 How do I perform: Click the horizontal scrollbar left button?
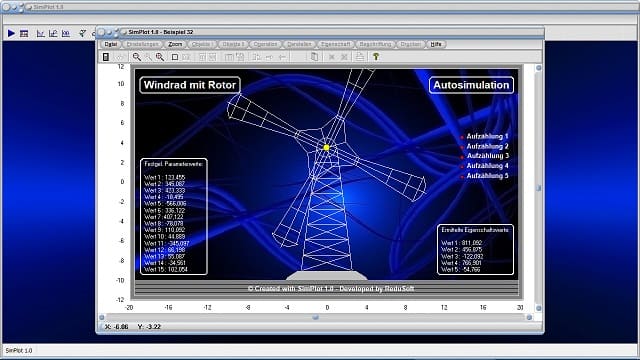point(102,317)
